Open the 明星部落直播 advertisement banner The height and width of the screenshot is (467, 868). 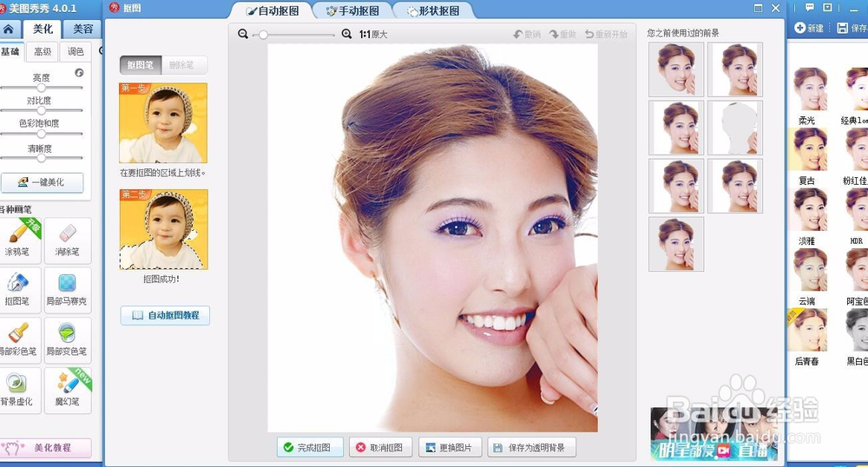pos(714,434)
